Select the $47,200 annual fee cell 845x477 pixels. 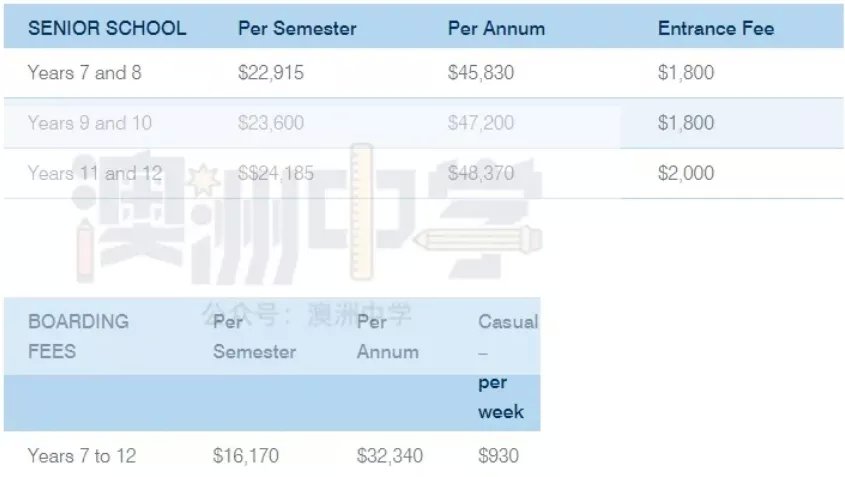pyautogui.click(x=481, y=123)
